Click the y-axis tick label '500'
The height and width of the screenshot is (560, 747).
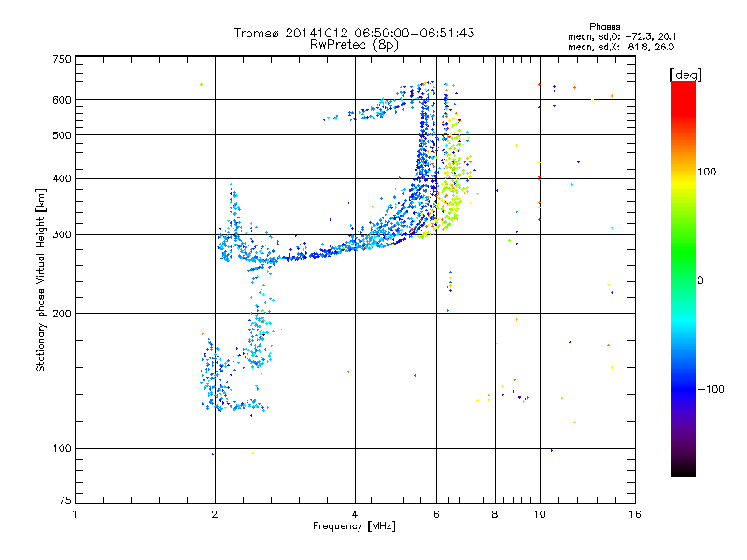click(x=62, y=135)
